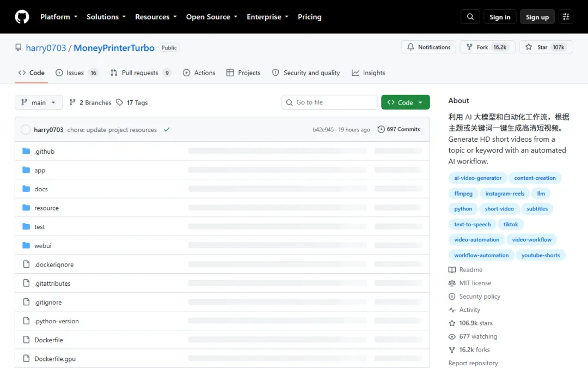The image size is (588, 368).
Task: Click the Readme book icon
Action: 452,270
